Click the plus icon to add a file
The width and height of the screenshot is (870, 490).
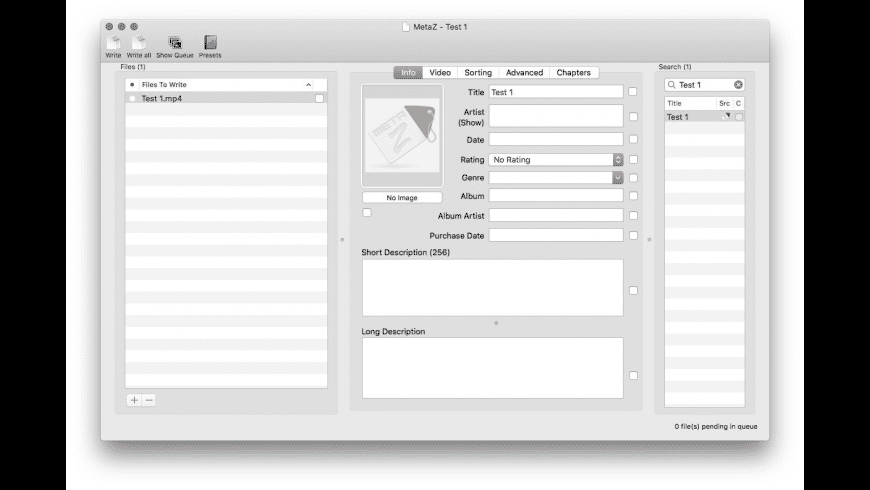134,400
